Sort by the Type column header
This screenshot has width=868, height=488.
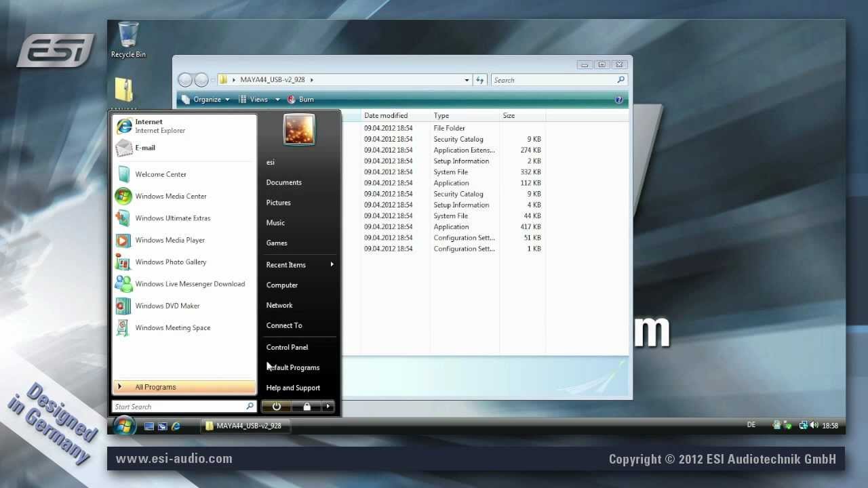coord(465,116)
